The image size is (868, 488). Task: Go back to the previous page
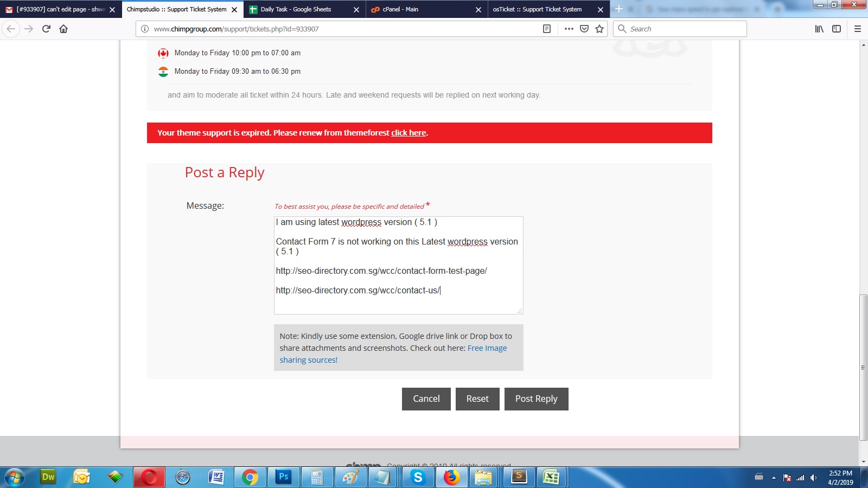click(x=11, y=29)
